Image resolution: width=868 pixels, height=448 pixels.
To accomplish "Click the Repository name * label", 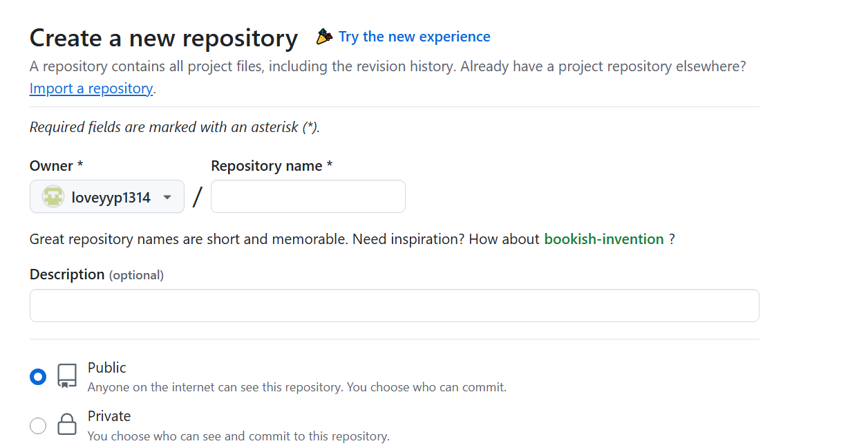I will coord(272,166).
